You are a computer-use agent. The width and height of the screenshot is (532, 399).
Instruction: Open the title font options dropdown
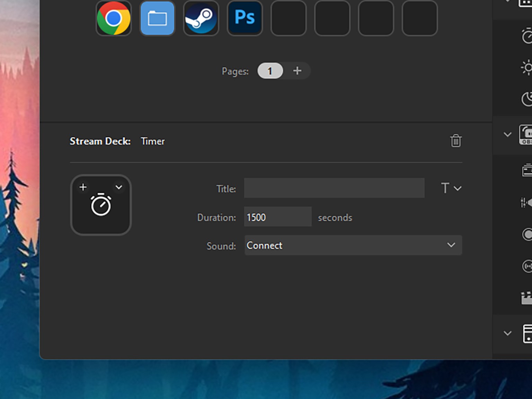(x=451, y=188)
